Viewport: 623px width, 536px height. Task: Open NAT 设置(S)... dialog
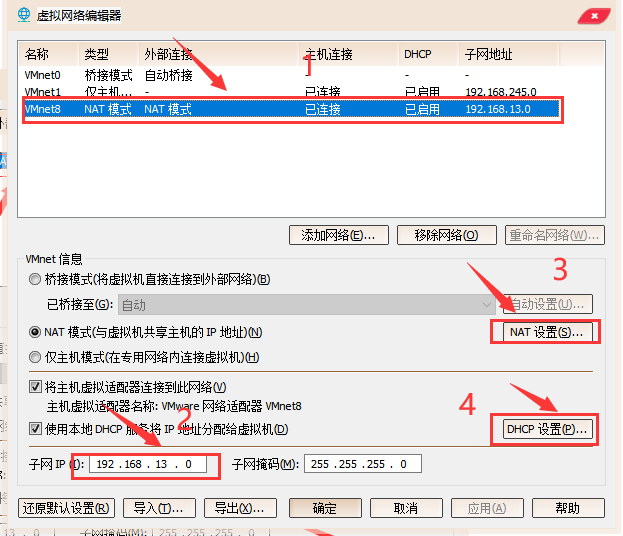[x=548, y=332]
